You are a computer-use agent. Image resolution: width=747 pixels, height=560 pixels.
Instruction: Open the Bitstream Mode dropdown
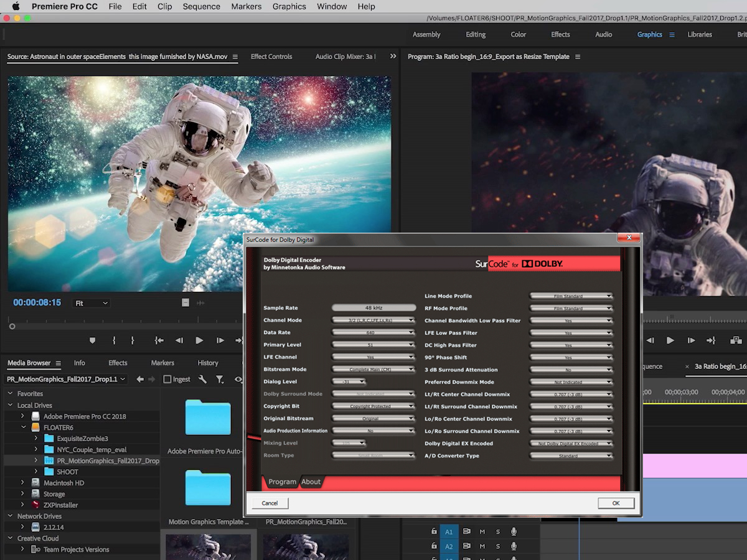point(374,370)
